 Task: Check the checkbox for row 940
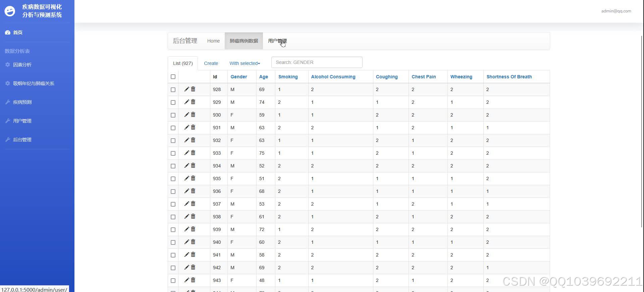click(x=173, y=242)
